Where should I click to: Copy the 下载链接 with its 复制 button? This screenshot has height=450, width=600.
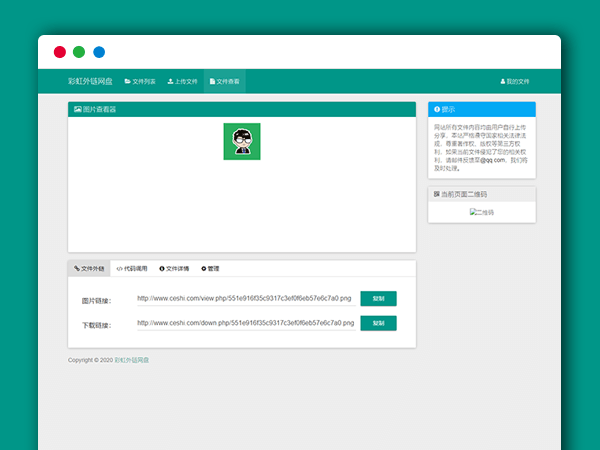pos(378,323)
